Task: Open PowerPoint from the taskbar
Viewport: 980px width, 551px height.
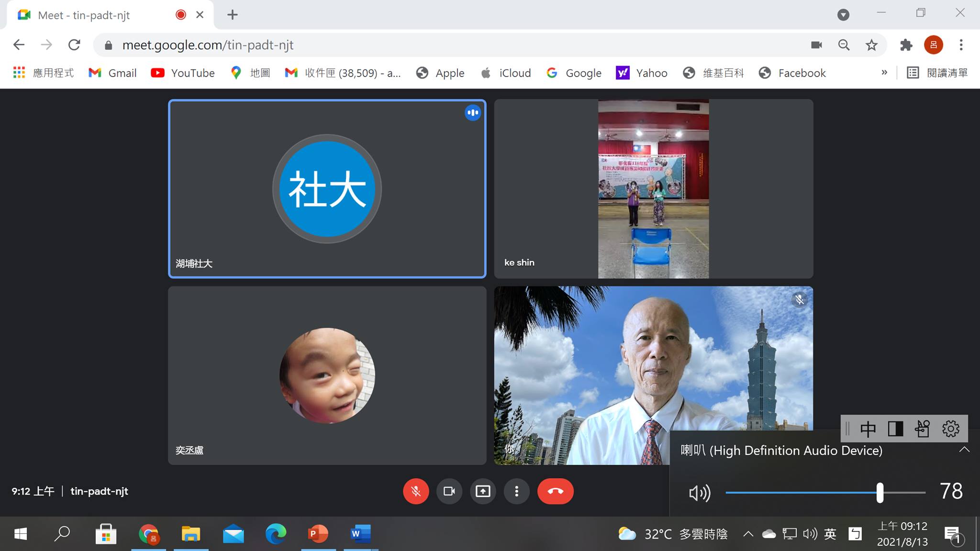Action: (x=318, y=534)
